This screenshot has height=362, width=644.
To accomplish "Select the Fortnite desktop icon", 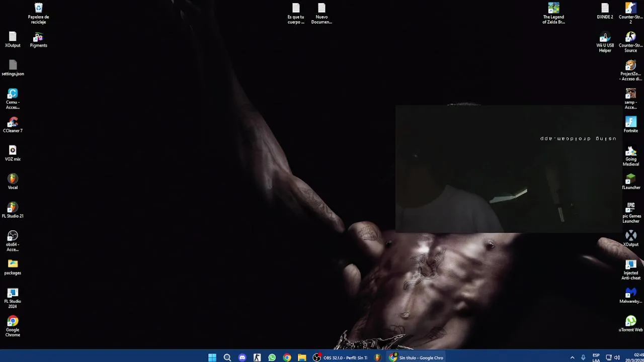I will click(x=631, y=125).
